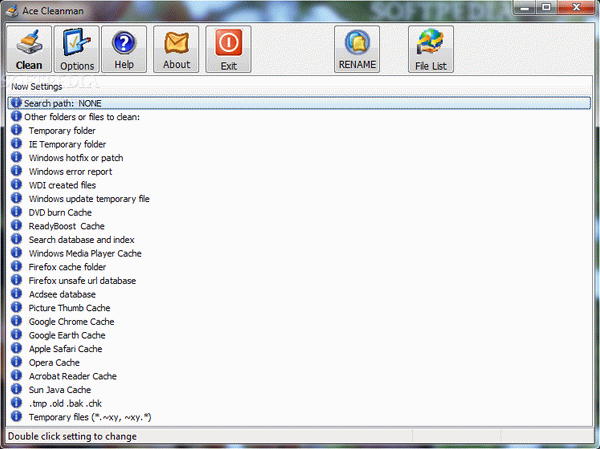This screenshot has height=449, width=600.
Task: Open the Options toolbar button
Action: pos(77,49)
